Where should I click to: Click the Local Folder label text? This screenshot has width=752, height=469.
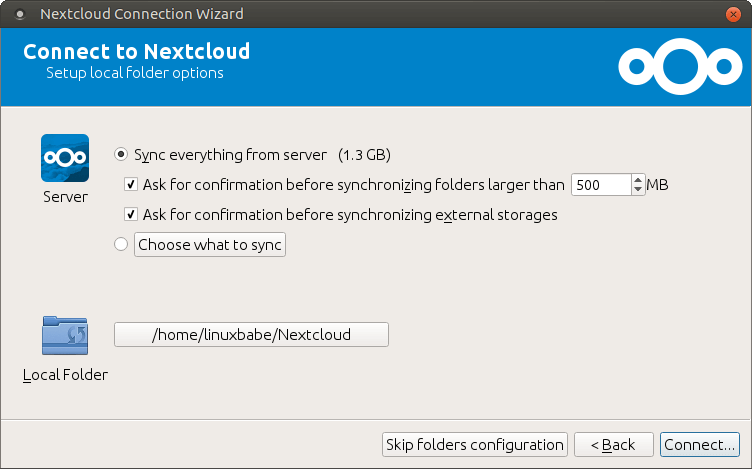(65, 375)
